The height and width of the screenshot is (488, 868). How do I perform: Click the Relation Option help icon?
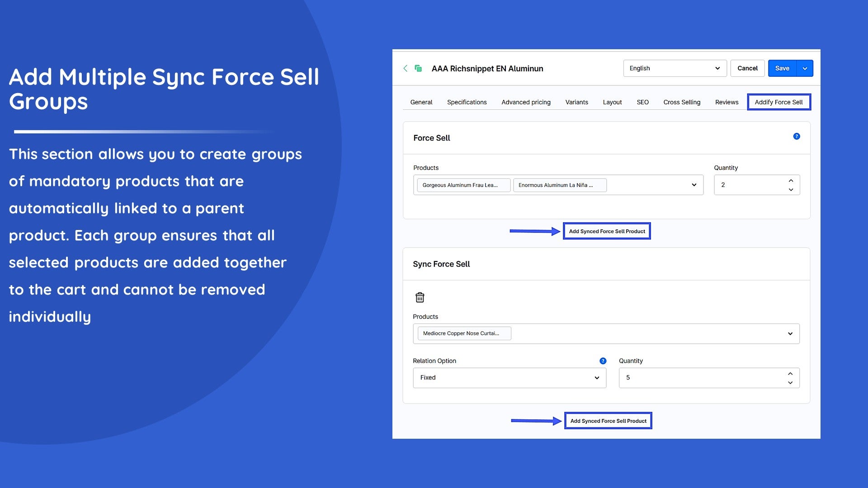603,361
